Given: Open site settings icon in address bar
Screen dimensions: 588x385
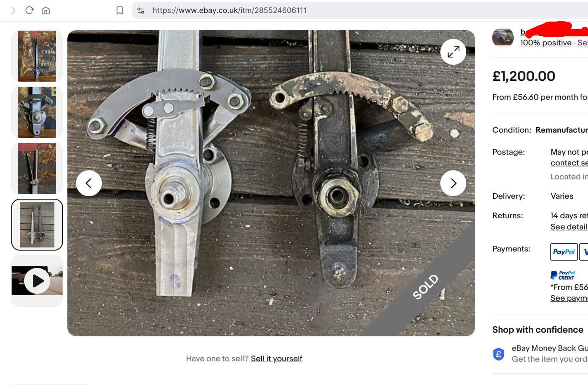Looking at the screenshot, I should pos(141,11).
